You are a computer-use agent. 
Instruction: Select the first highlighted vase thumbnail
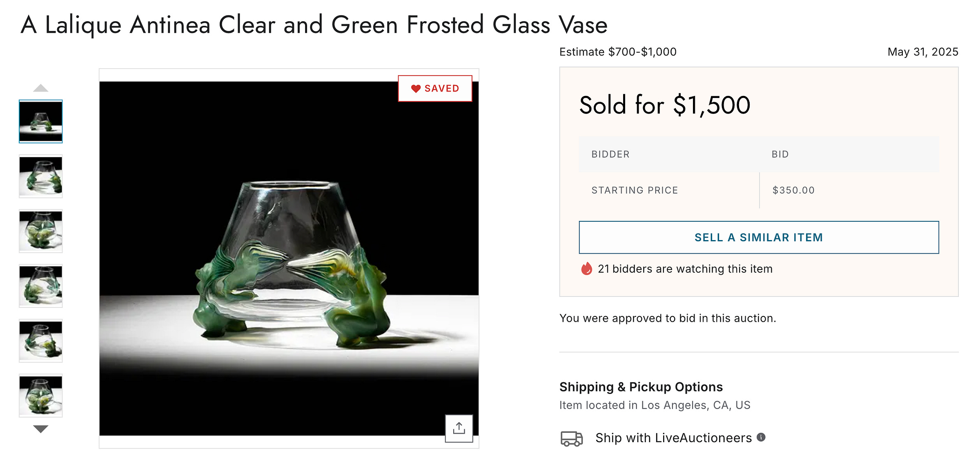click(x=41, y=122)
